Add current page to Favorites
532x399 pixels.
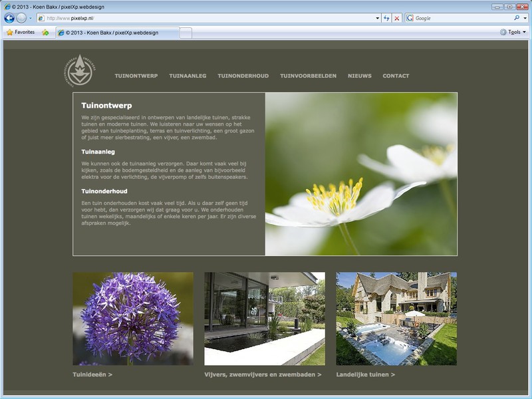(x=45, y=32)
